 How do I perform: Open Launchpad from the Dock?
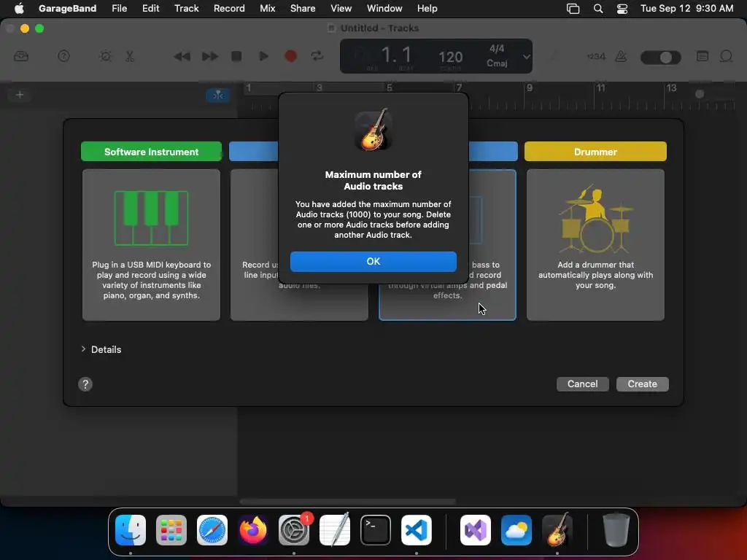(x=171, y=529)
